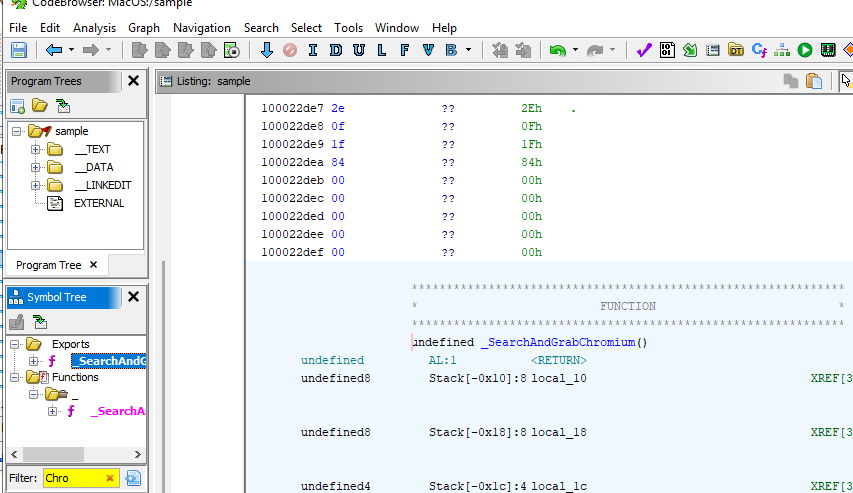Open the Function Call Graph icon
The width and height of the screenshot is (853, 493).
coord(782,50)
